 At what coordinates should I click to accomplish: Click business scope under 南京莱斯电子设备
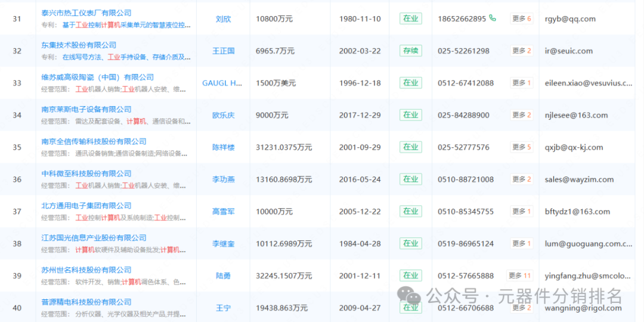[132, 121]
